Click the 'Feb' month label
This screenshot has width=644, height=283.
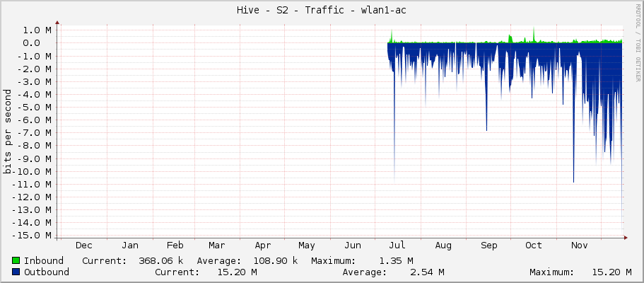(x=175, y=246)
